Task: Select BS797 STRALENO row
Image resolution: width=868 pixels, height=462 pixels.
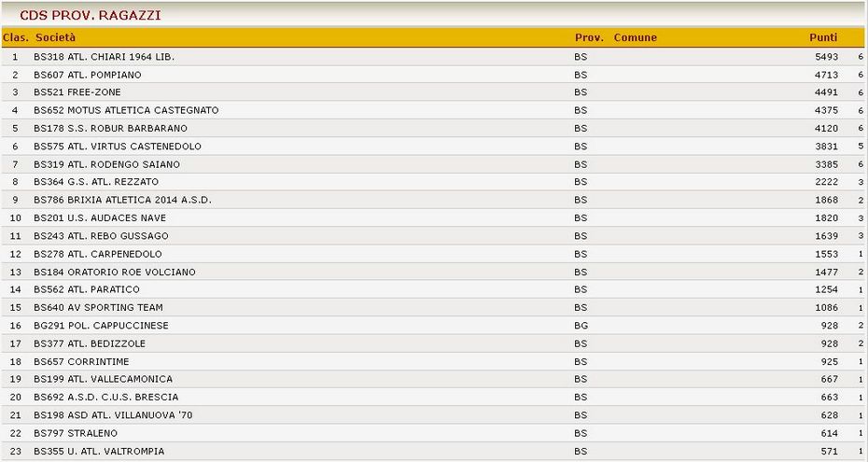Action: pyautogui.click(x=434, y=433)
